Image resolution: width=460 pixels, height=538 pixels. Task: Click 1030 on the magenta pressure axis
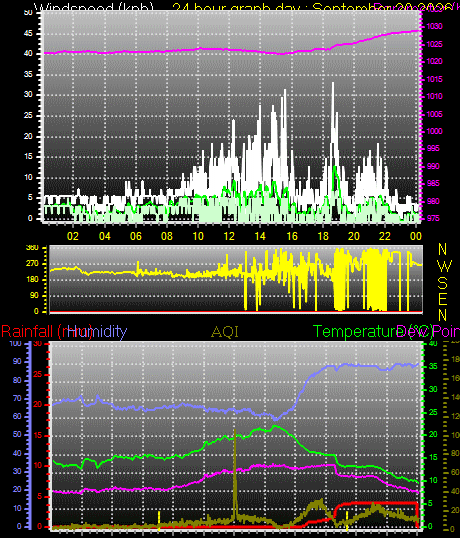tap(434, 26)
